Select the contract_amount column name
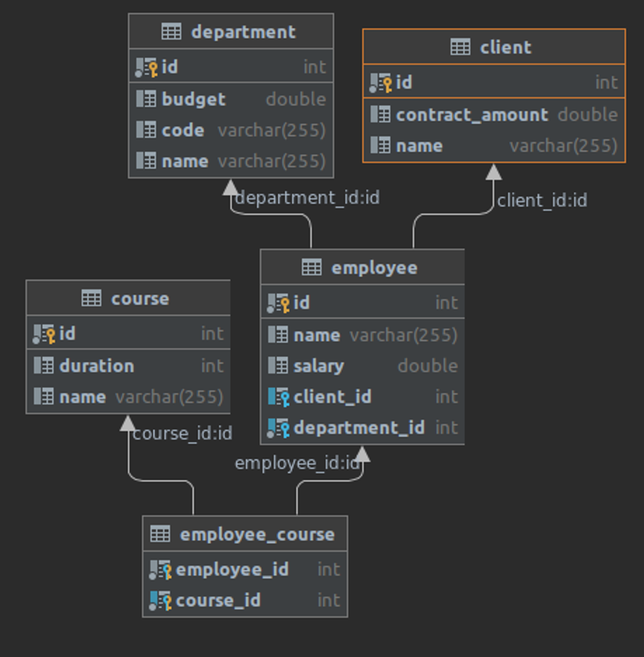This screenshot has height=657, width=644. 472,115
